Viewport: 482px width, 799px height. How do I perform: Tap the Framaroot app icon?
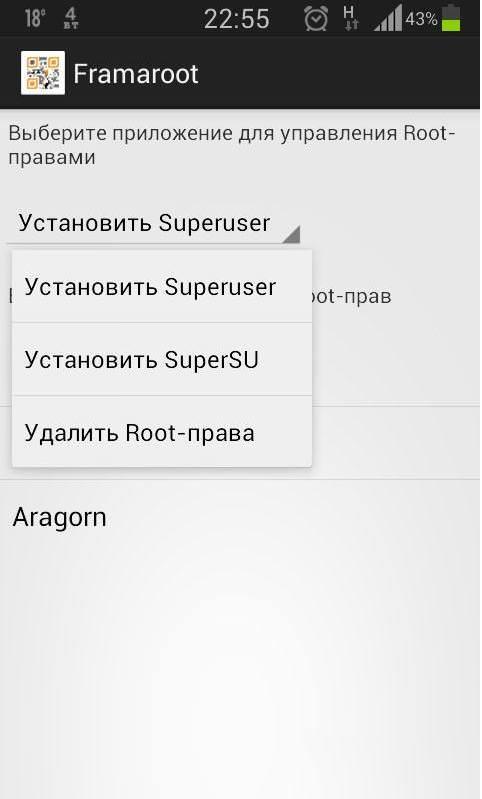(43, 73)
